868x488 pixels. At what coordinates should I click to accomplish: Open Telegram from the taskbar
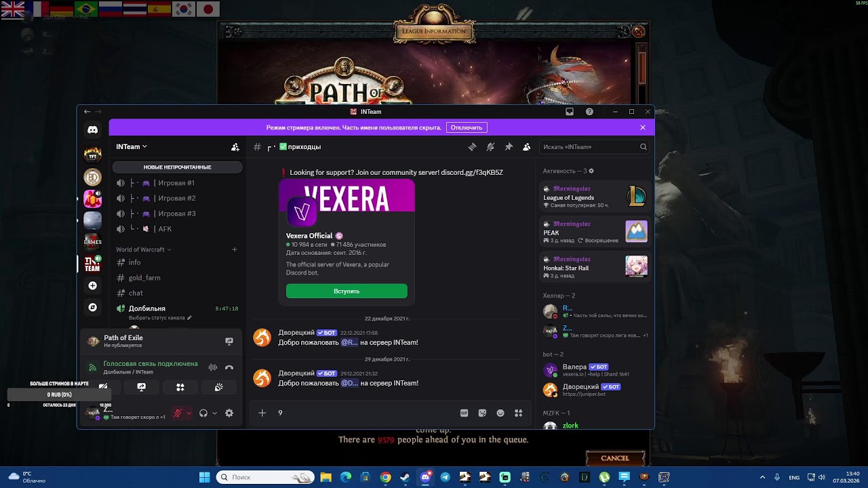[445, 477]
